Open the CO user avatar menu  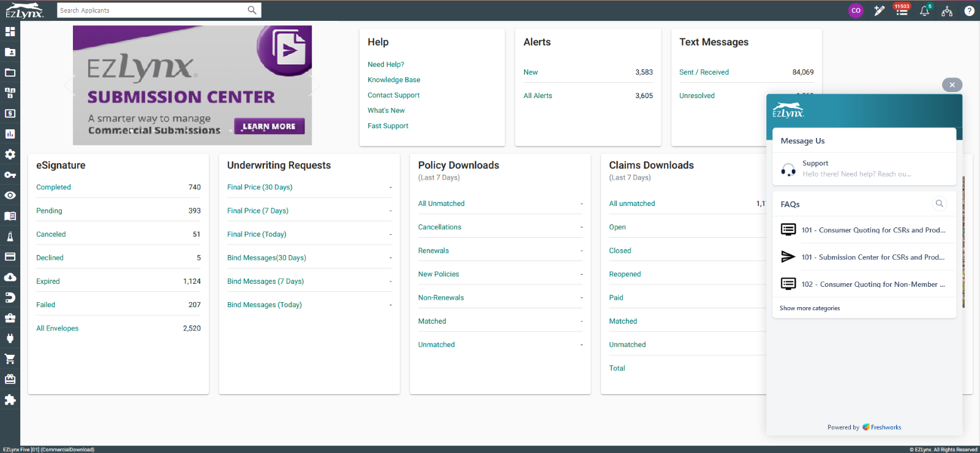click(x=856, y=10)
